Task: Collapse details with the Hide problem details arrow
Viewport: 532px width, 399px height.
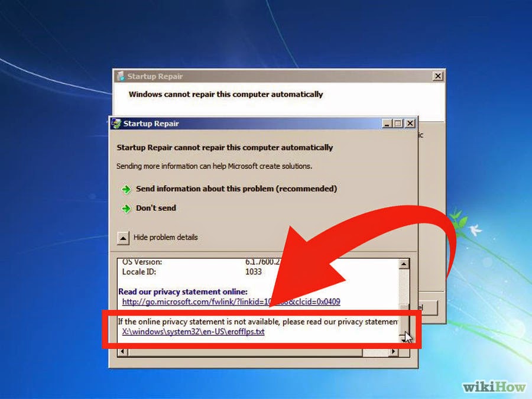Action: click(123, 238)
